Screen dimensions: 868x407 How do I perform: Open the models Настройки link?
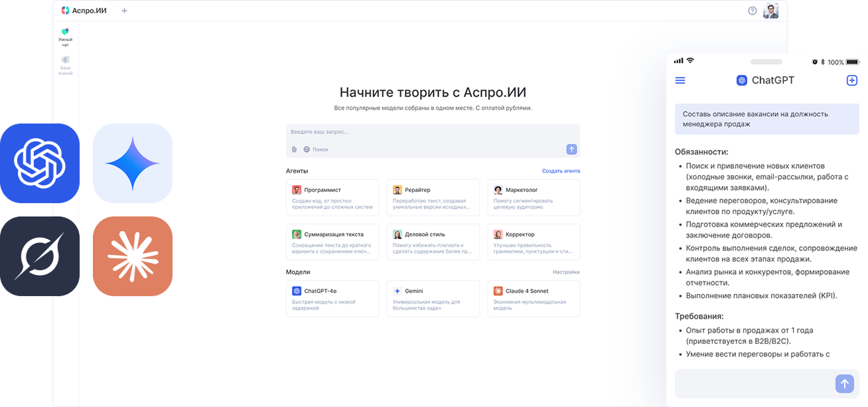click(566, 272)
